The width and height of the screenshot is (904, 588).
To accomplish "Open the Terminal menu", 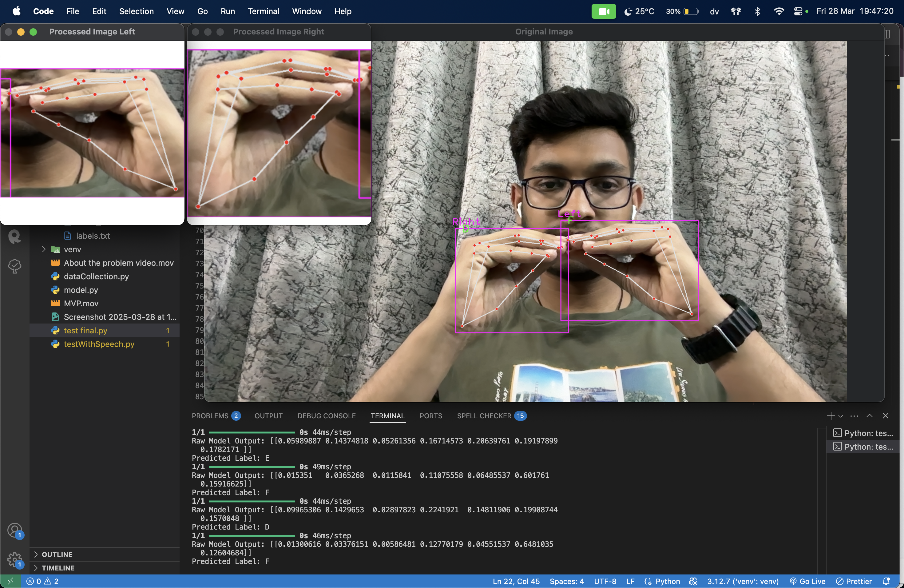I will (263, 11).
